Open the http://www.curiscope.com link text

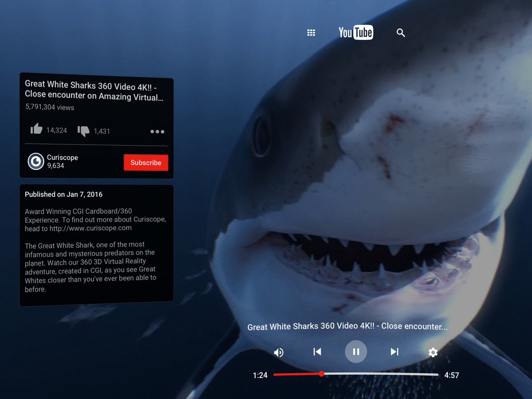[x=90, y=228]
